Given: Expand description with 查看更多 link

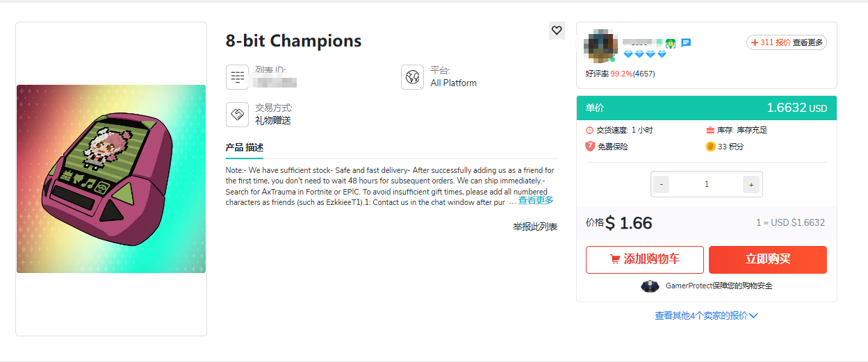Looking at the screenshot, I should coord(536,201).
